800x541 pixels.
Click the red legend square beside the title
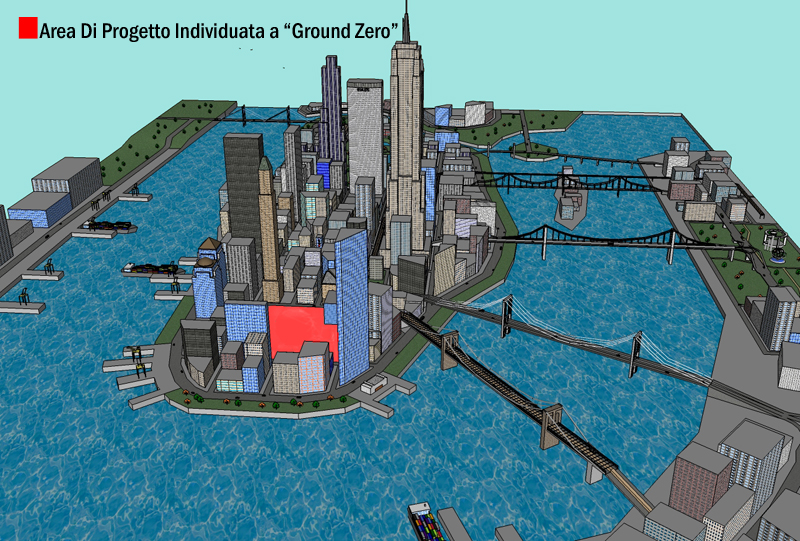coord(28,28)
